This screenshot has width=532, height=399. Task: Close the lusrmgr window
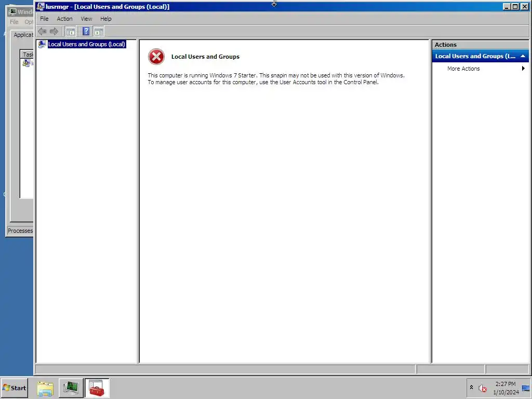pyautogui.click(x=525, y=6)
